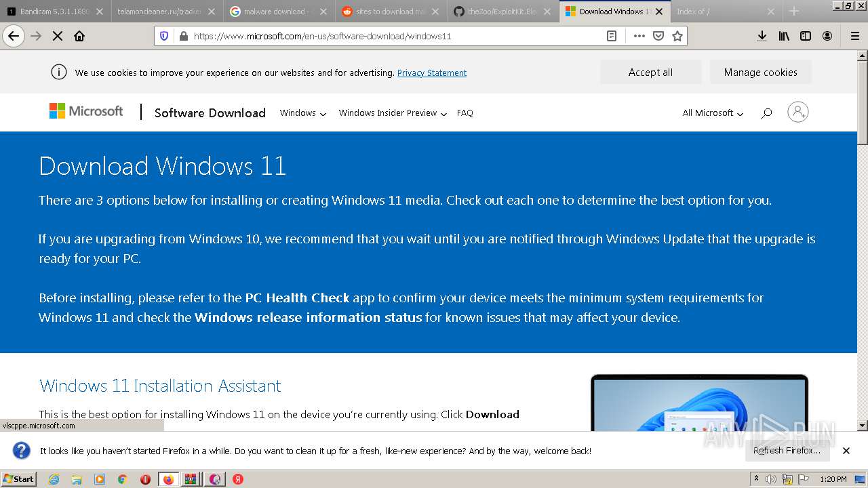Image resolution: width=868 pixels, height=488 pixels.
Task: Switch to the Reddit sites to download tab
Action: 390,12
